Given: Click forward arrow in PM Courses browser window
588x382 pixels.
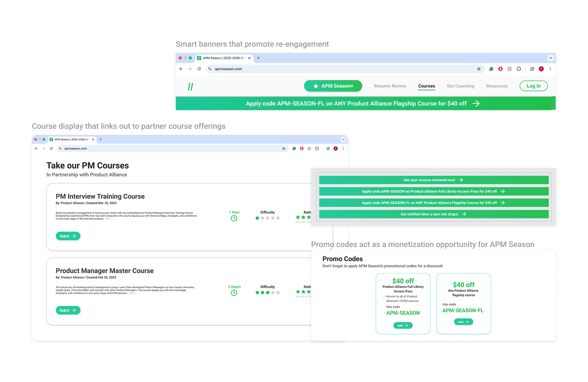Looking at the screenshot, I should click(44, 149).
